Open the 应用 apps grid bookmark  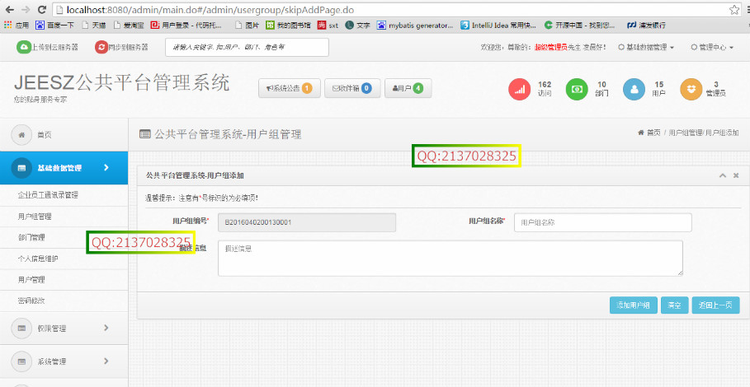point(17,25)
